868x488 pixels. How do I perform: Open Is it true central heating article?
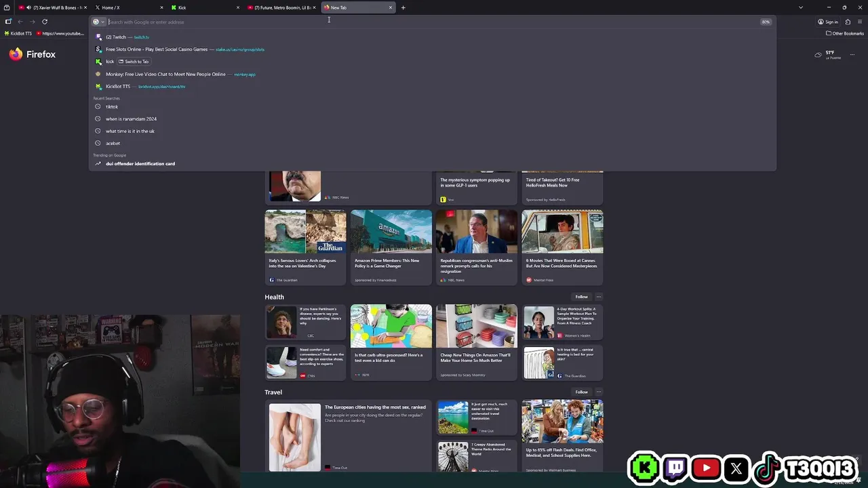coord(562,363)
